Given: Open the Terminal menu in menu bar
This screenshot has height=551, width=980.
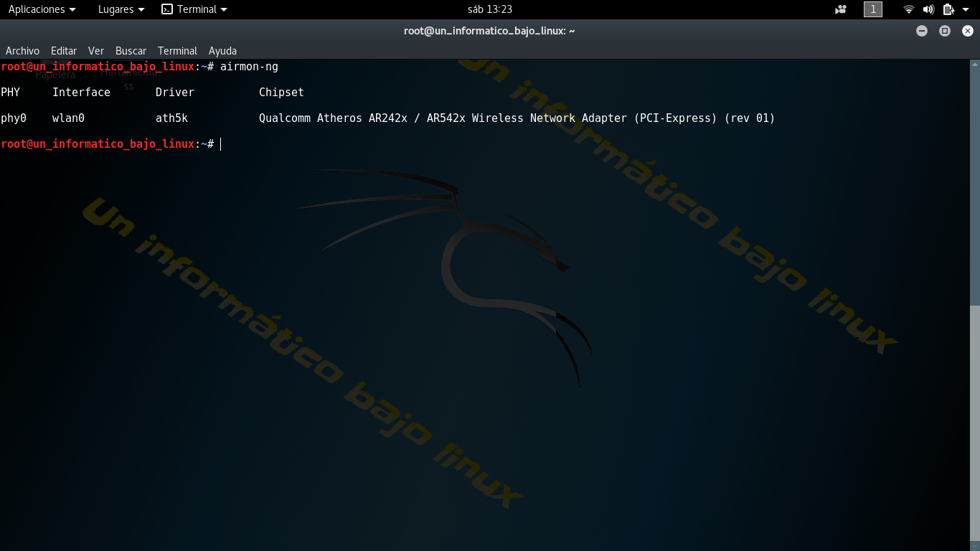Looking at the screenshot, I should (x=177, y=51).
